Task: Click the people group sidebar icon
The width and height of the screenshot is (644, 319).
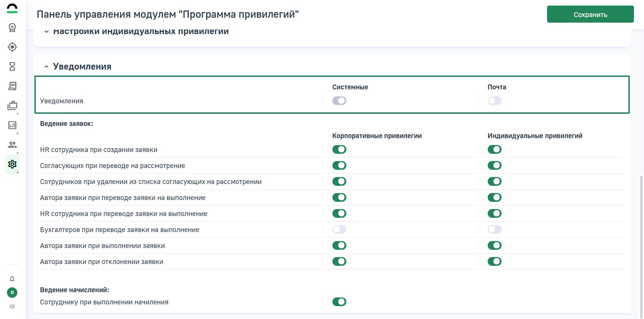Action: pyautogui.click(x=12, y=145)
